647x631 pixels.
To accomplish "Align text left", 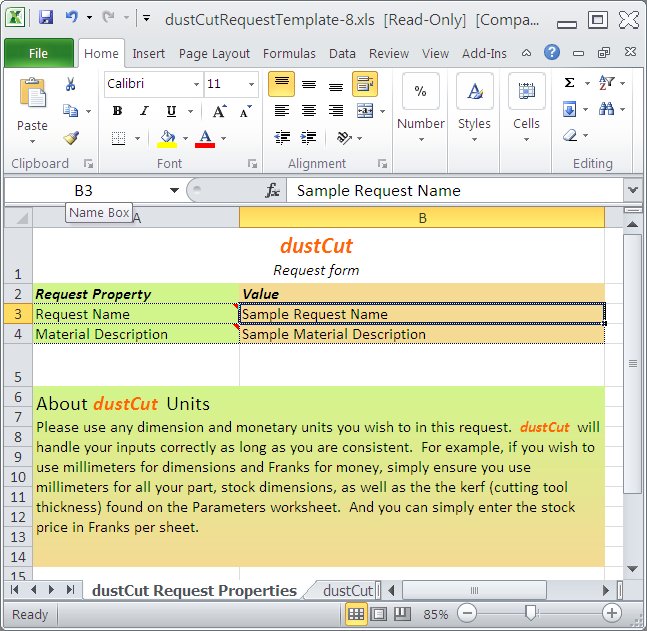I will pyautogui.click(x=282, y=111).
